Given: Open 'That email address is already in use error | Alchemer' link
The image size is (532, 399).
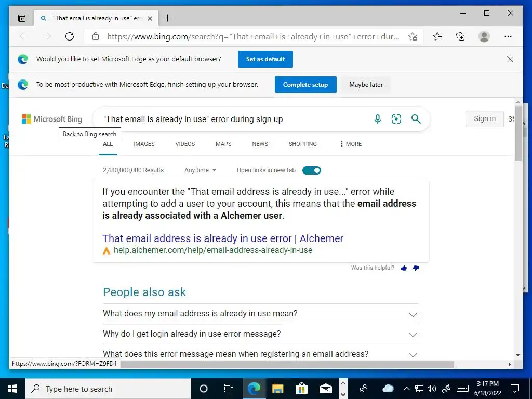Looking at the screenshot, I should (223, 238).
